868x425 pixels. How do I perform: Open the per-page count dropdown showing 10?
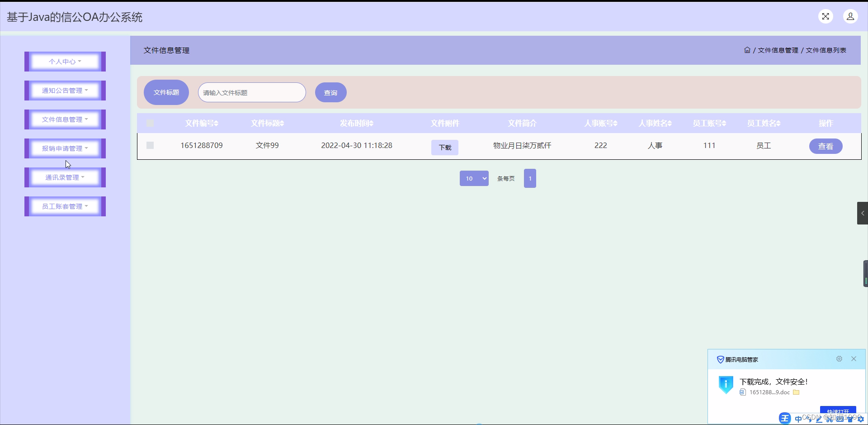473,178
